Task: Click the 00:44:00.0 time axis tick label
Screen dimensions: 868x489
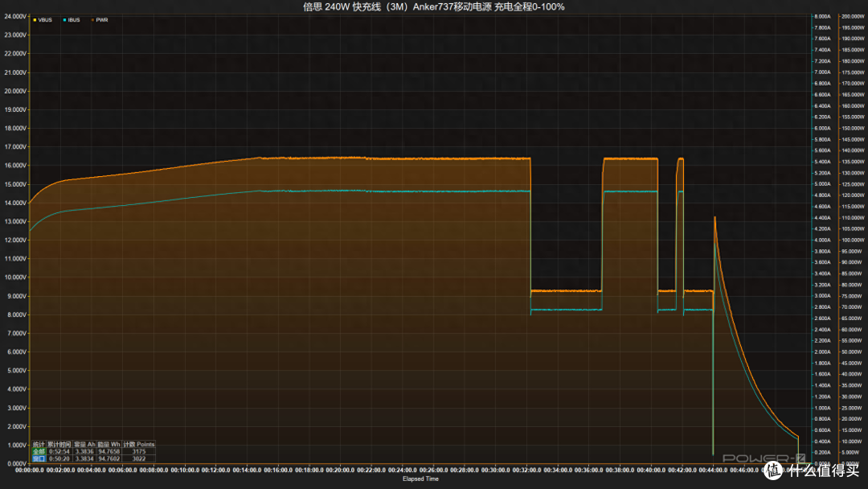Action: click(x=713, y=471)
